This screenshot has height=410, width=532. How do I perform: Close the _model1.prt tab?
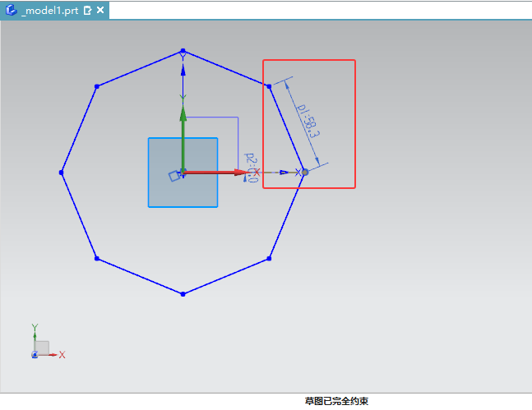(100, 10)
